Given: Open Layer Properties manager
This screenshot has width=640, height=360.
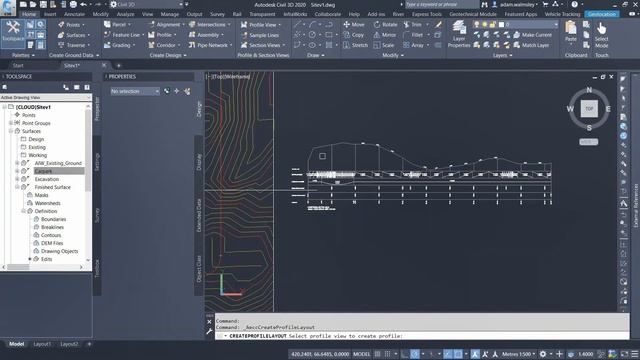Looking at the screenshot, I should (x=459, y=34).
